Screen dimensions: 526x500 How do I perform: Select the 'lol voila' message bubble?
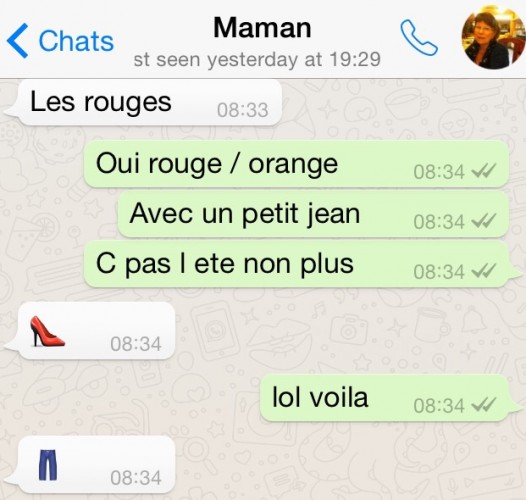coord(389,398)
